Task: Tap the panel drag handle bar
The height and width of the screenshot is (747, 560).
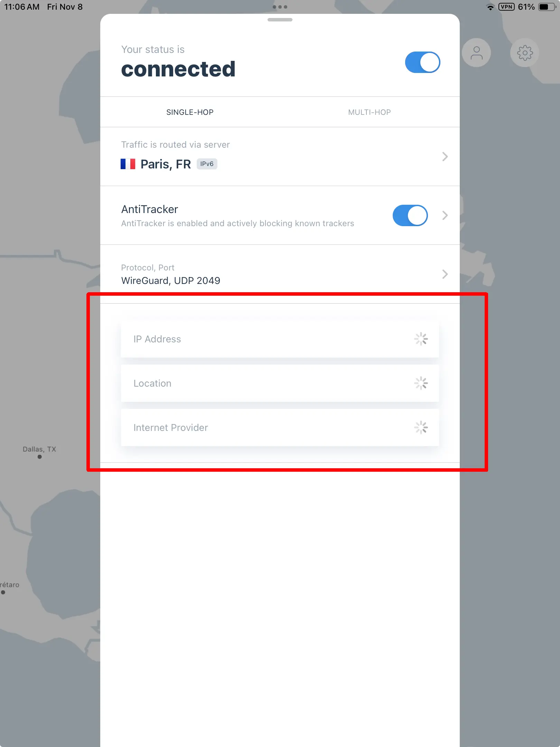Action: (280, 20)
